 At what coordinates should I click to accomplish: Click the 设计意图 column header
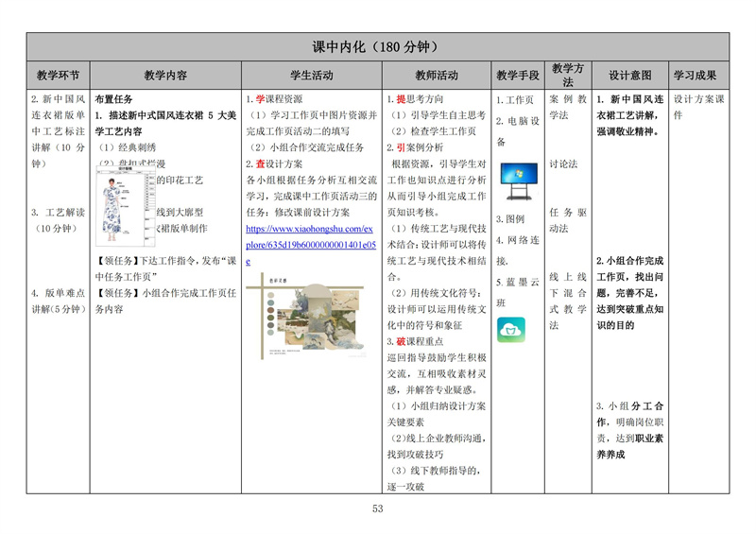tap(629, 76)
